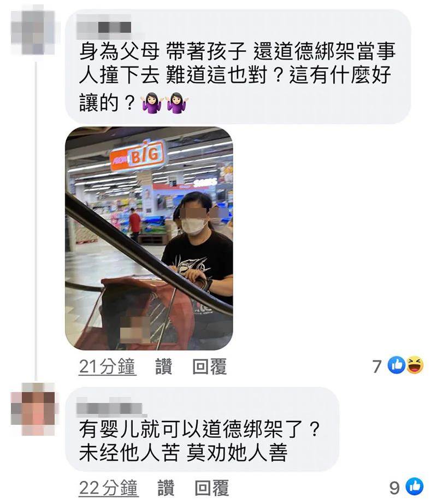This screenshot has height=504, width=437.
Task: Click the first comment bubble starting 身為父母
Action: coord(238,66)
